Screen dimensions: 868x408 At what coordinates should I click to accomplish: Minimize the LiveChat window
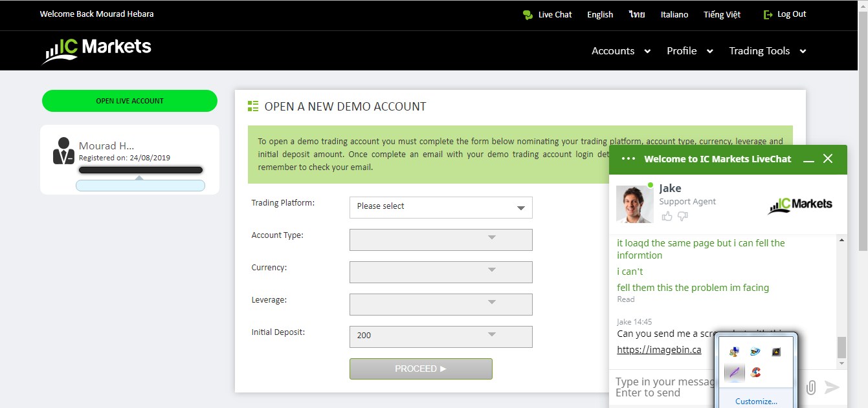click(808, 159)
